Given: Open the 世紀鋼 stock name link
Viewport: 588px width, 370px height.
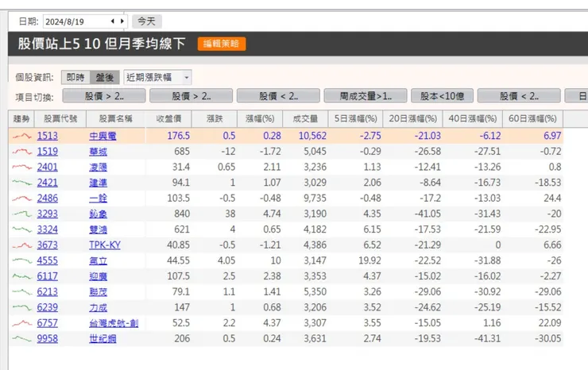Looking at the screenshot, I should pos(103,338).
